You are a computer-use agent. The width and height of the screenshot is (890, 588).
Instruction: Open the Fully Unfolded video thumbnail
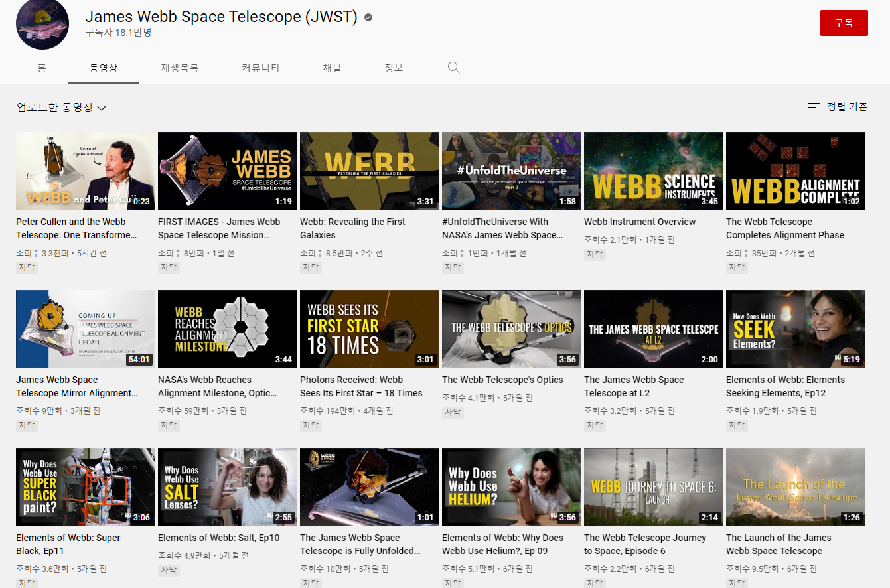tap(370, 487)
